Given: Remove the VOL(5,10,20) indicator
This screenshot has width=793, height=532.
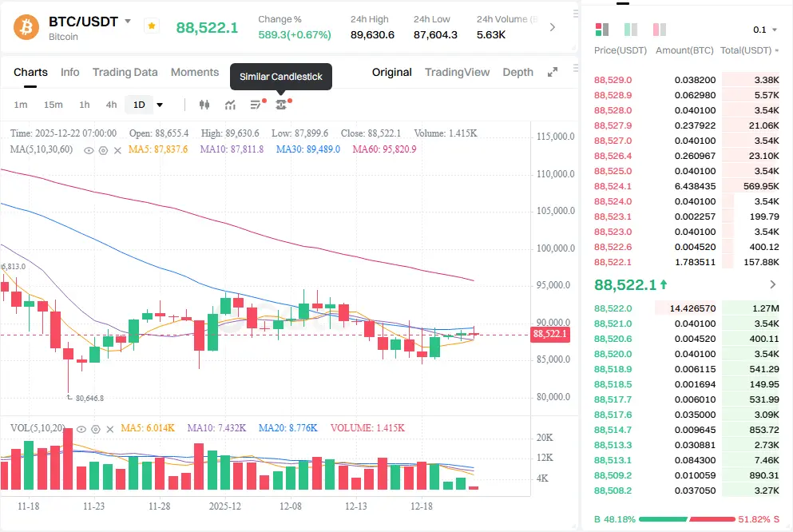Looking at the screenshot, I should coord(109,429).
